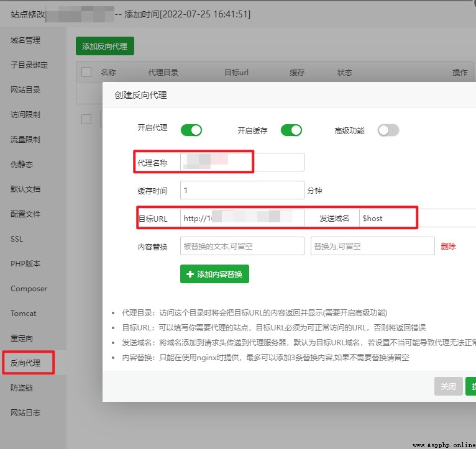Click the 创建反向代理 dialog title
This screenshot has height=449, width=476.
tap(140, 95)
